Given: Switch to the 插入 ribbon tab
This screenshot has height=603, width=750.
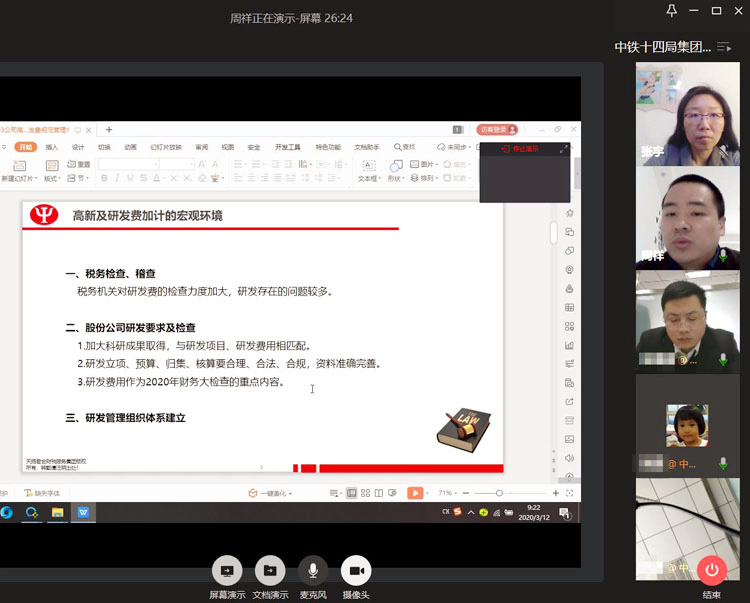Looking at the screenshot, I should (52, 147).
